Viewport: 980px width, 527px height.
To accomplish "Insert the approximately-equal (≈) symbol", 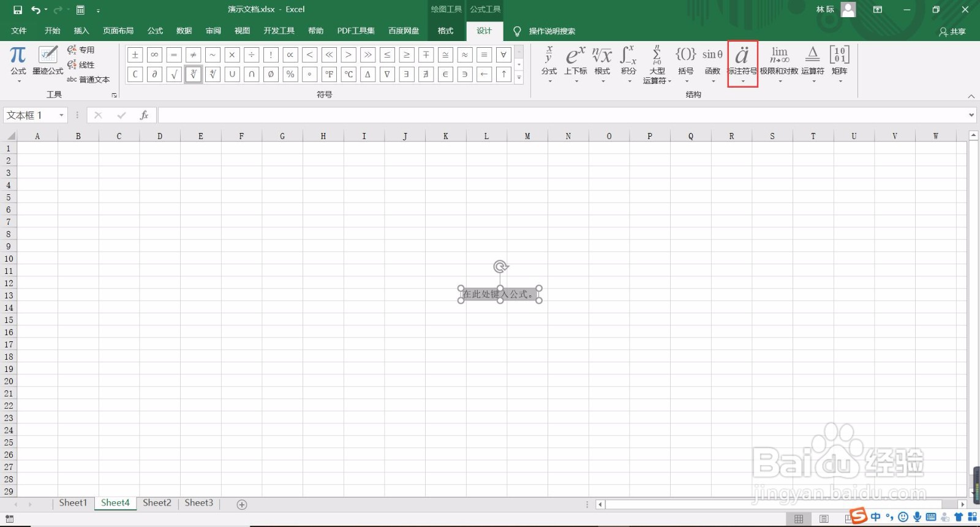I will (465, 55).
